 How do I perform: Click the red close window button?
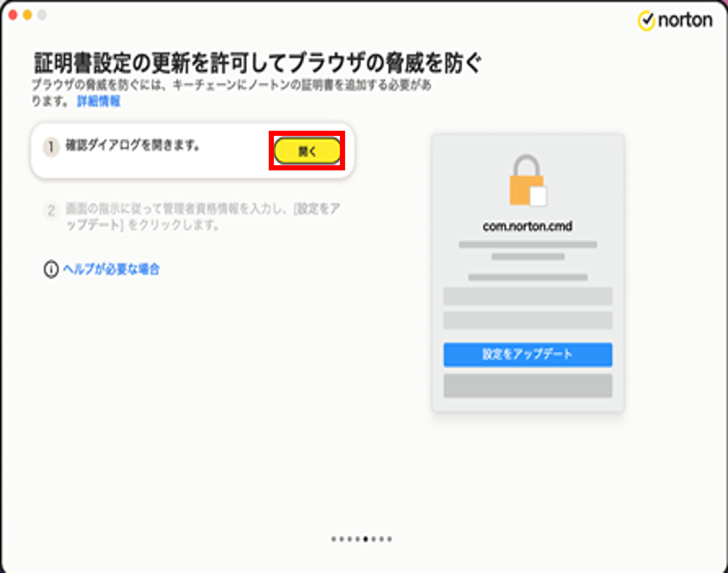point(13,15)
